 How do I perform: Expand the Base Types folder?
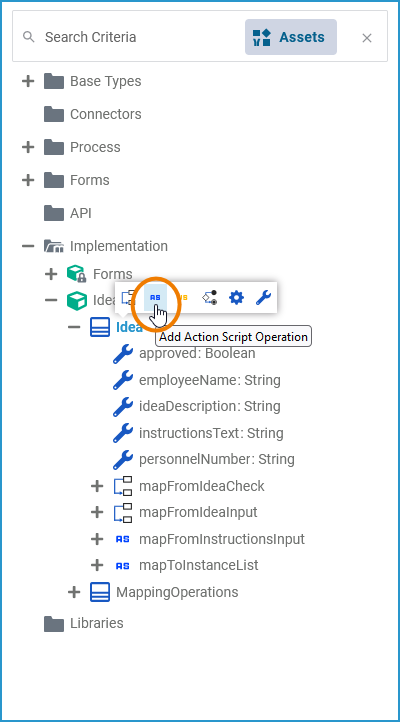pyautogui.click(x=28, y=82)
